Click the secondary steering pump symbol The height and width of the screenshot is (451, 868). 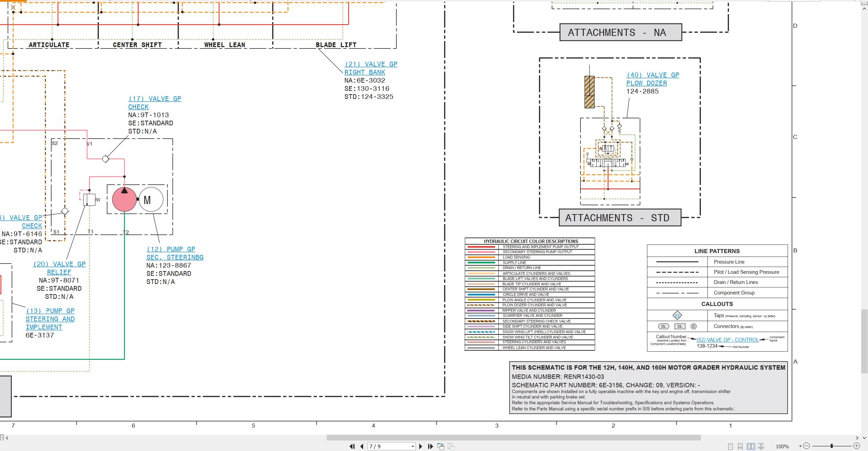click(x=124, y=200)
